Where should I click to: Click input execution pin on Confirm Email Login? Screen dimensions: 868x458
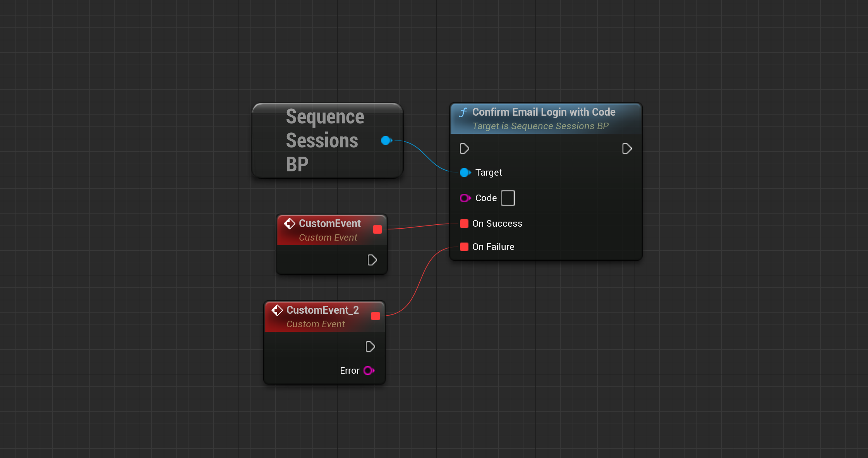[x=464, y=149]
